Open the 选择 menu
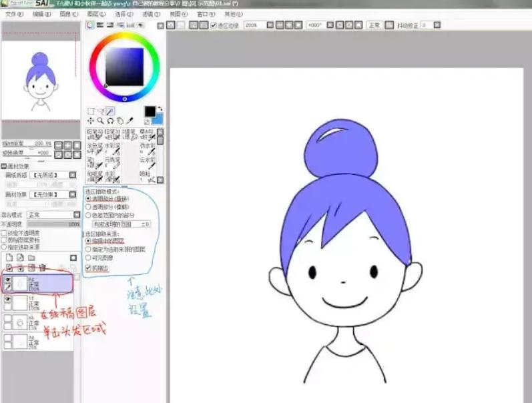532x403 pixels. point(124,14)
